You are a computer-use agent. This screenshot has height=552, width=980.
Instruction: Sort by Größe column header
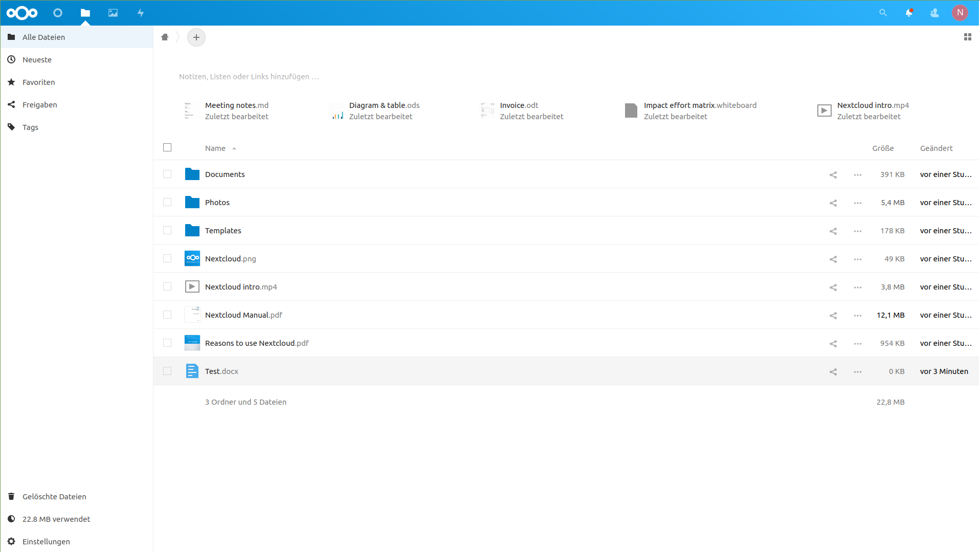[883, 148]
